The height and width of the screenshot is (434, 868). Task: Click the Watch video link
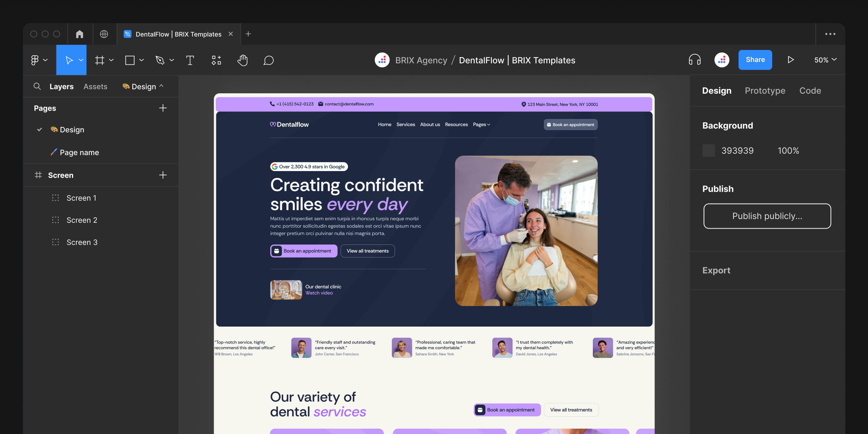click(319, 293)
